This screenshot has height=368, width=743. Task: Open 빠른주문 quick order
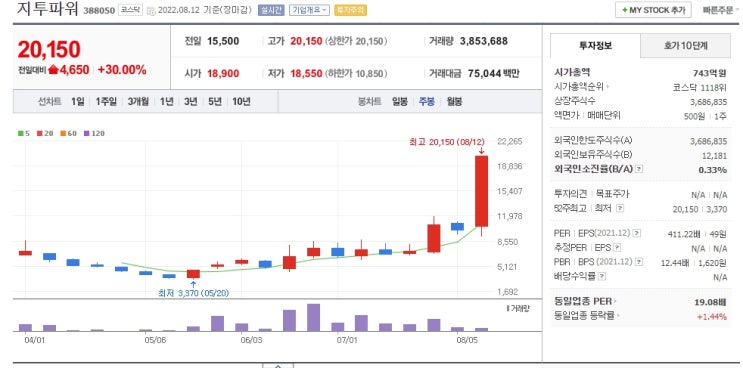click(717, 10)
